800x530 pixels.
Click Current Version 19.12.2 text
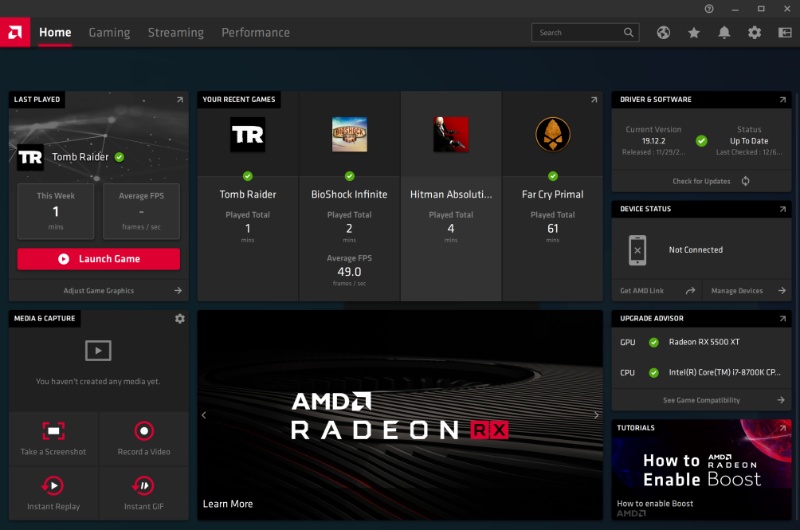[x=654, y=141]
